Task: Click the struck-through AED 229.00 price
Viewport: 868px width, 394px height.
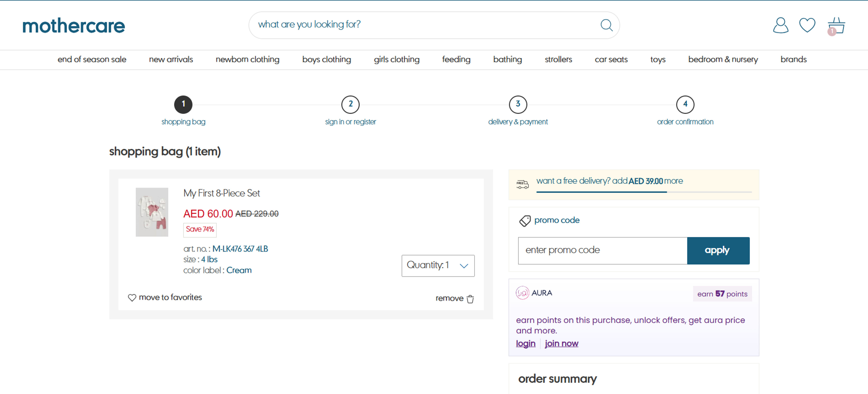Action: (x=257, y=213)
